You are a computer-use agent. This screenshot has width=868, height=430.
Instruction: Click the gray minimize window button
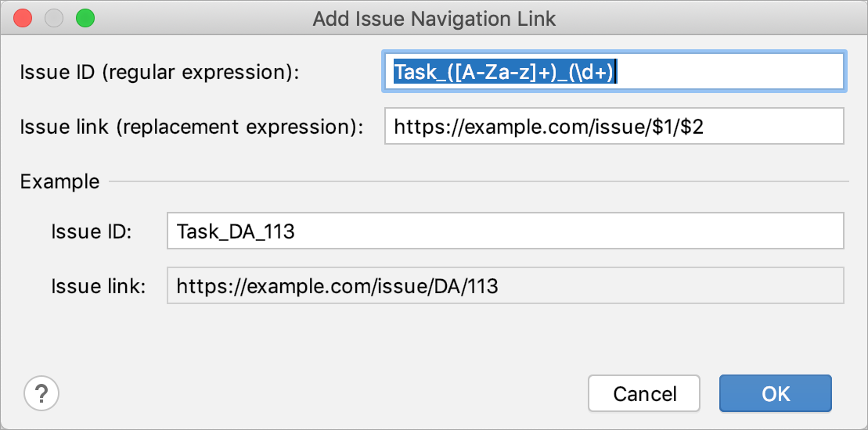pos(54,18)
